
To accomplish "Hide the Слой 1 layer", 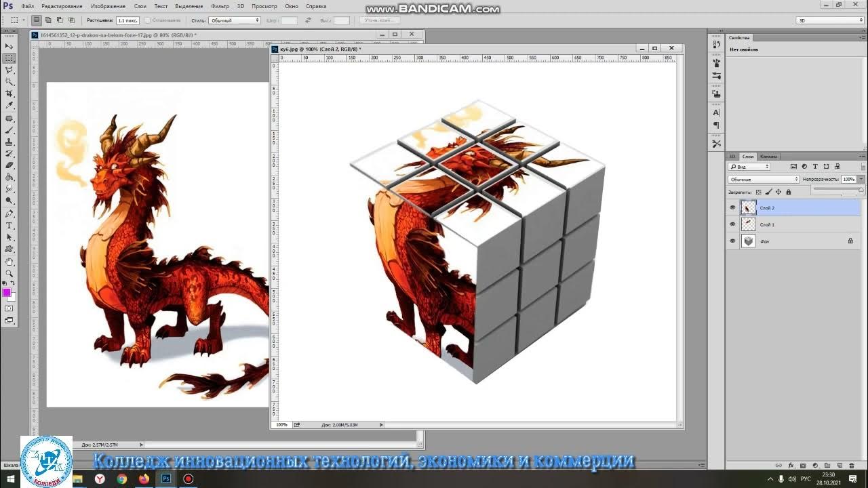I will [x=732, y=224].
